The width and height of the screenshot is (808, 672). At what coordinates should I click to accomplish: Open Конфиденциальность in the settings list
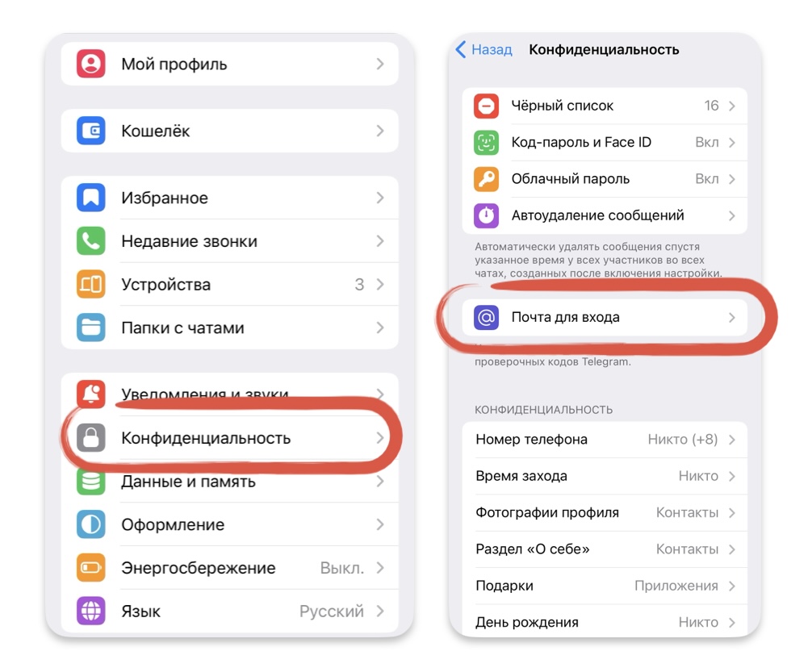pyautogui.click(x=230, y=438)
